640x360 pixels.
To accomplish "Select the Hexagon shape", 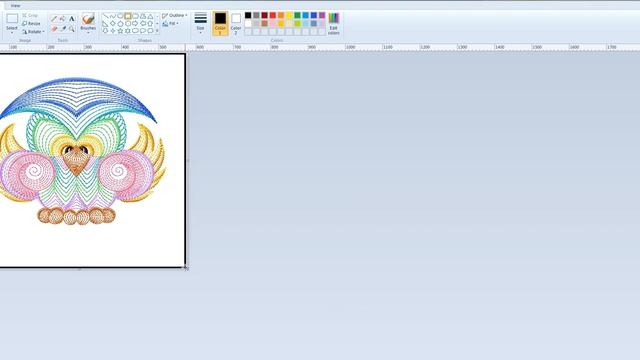I will 128,24.
